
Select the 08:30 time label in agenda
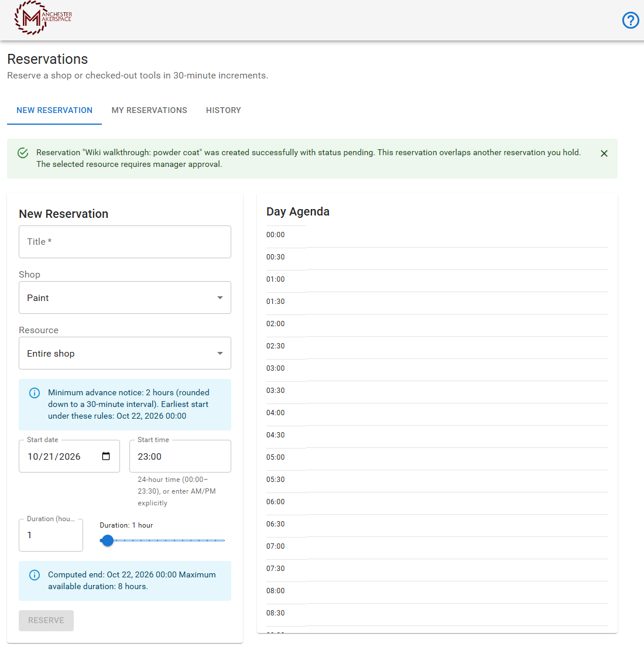(276, 613)
